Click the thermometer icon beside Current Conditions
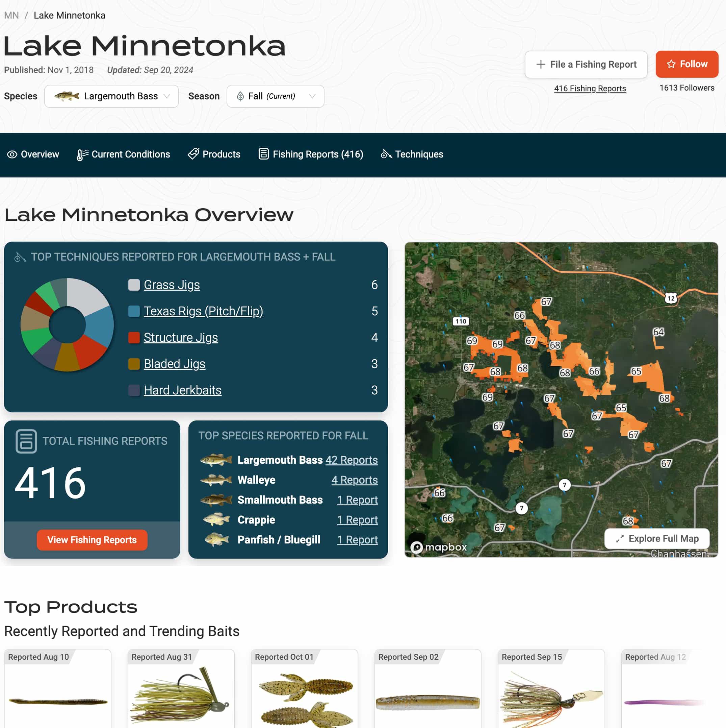The image size is (726, 728). [x=81, y=154]
